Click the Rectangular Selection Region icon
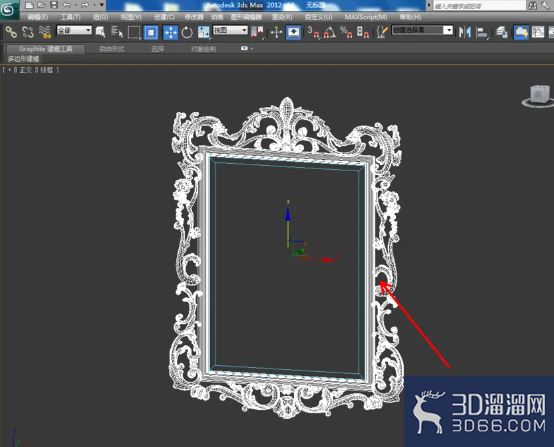 pyautogui.click(x=134, y=32)
